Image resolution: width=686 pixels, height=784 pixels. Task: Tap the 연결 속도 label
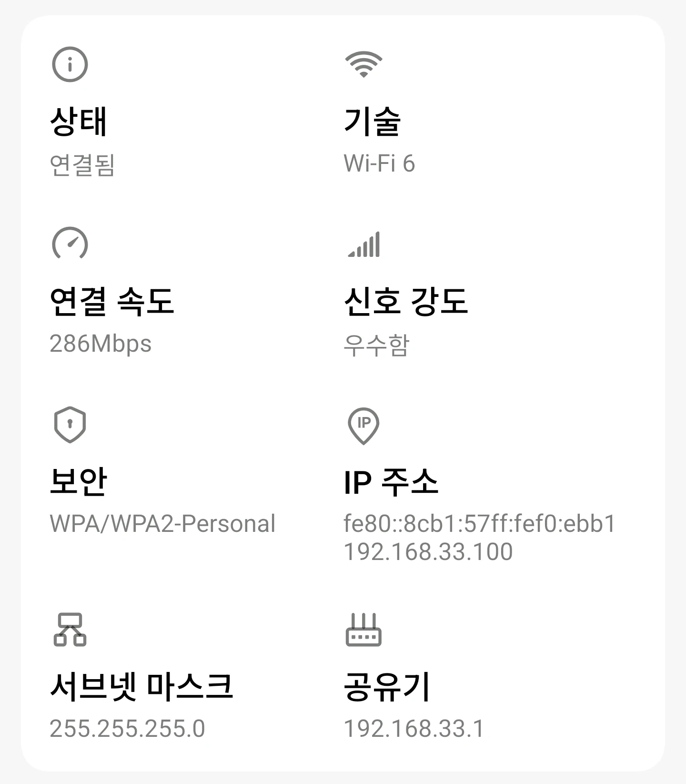[x=112, y=301]
